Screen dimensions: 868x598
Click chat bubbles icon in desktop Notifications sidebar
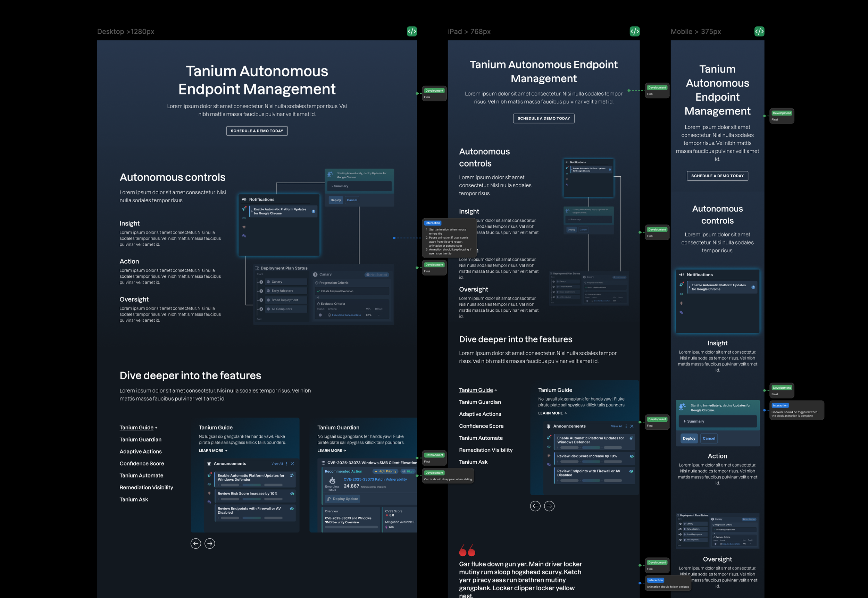tap(244, 236)
